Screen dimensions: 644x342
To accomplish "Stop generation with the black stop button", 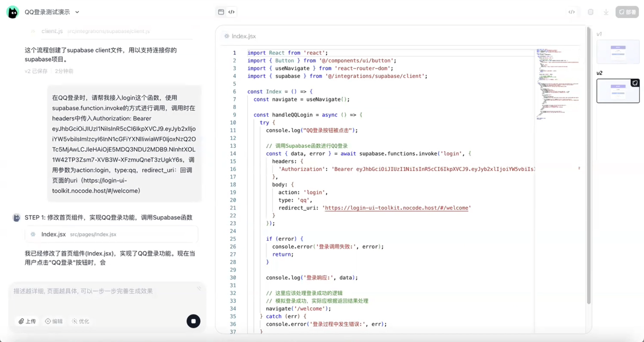I will point(193,321).
